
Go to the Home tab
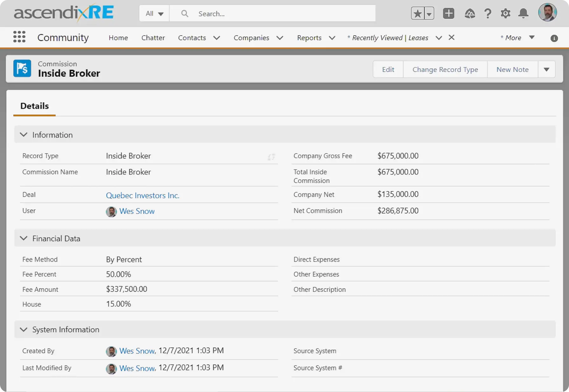click(x=118, y=38)
